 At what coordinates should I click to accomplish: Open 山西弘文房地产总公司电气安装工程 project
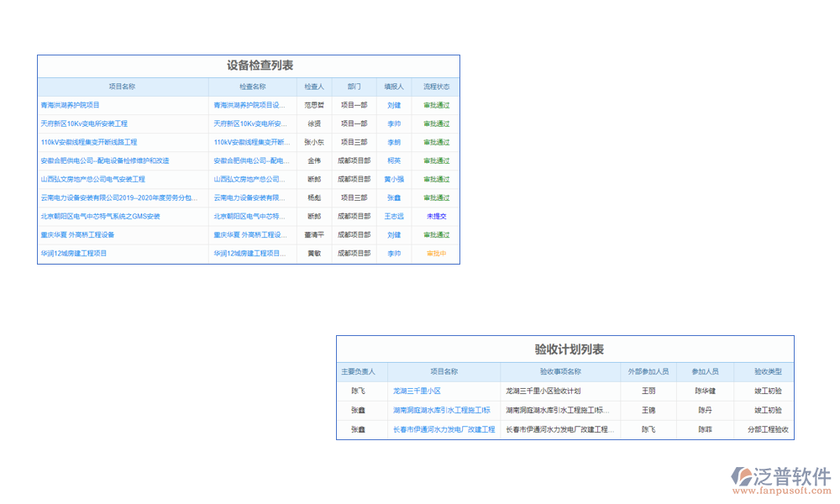click(92, 179)
